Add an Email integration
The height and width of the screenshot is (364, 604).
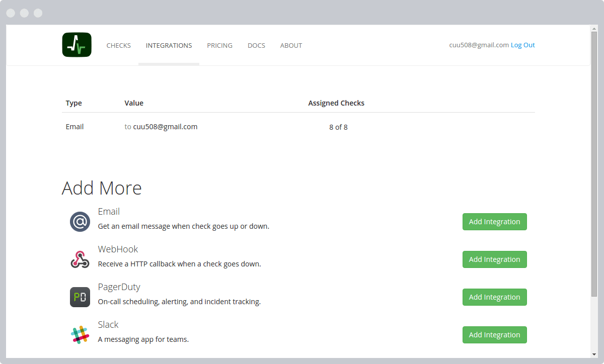click(494, 222)
